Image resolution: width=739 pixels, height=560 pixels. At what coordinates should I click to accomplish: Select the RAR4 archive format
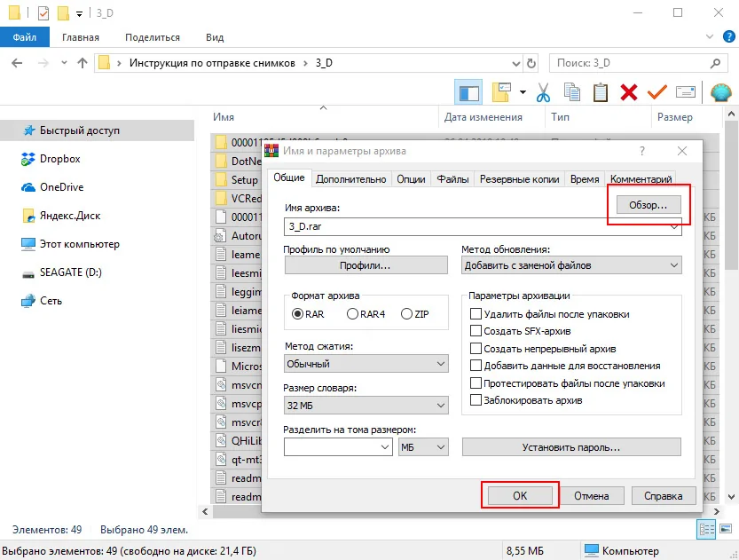pyautogui.click(x=353, y=314)
